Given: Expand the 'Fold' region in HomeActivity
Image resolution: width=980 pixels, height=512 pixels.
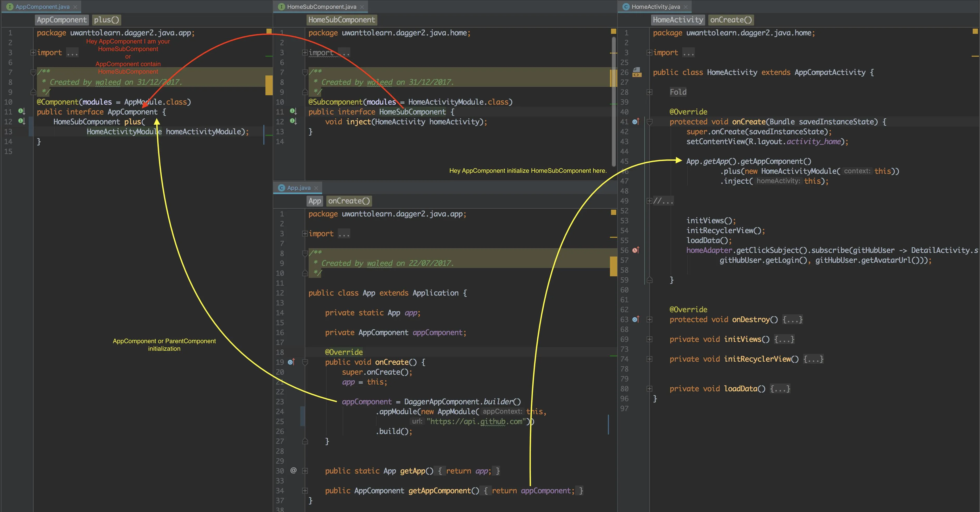Looking at the screenshot, I should pos(650,92).
